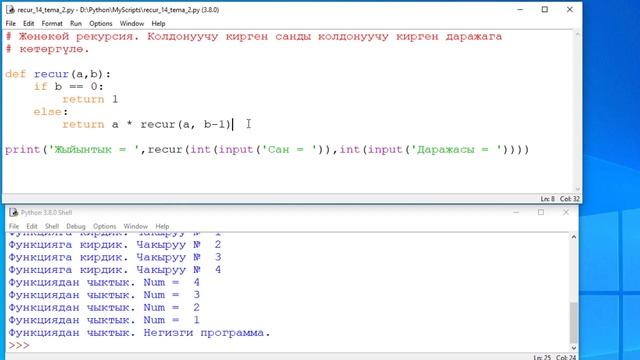Screen dimensions: 640x360
Task: Click the editor window title text
Action: 118,10
